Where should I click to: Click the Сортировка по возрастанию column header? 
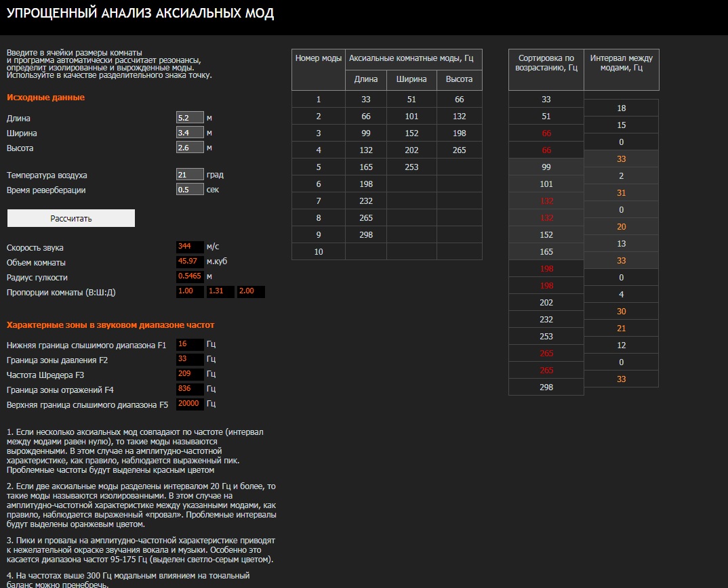click(546, 63)
